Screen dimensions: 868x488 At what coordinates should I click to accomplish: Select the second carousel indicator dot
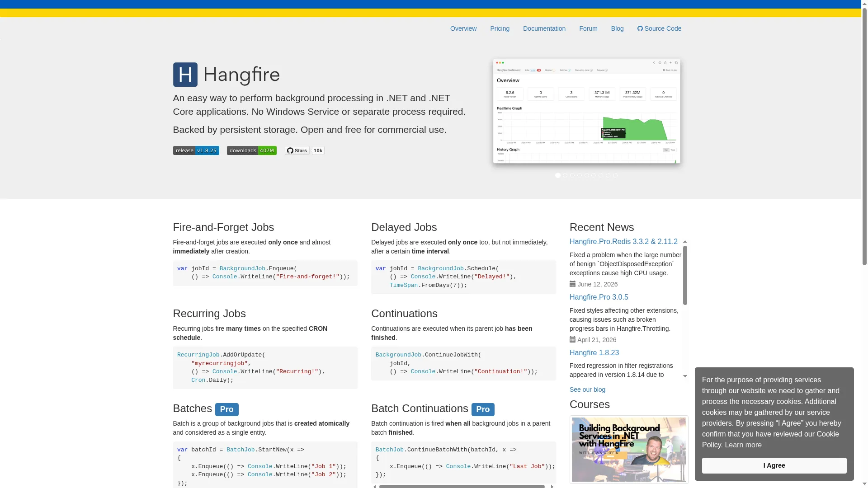point(565,175)
